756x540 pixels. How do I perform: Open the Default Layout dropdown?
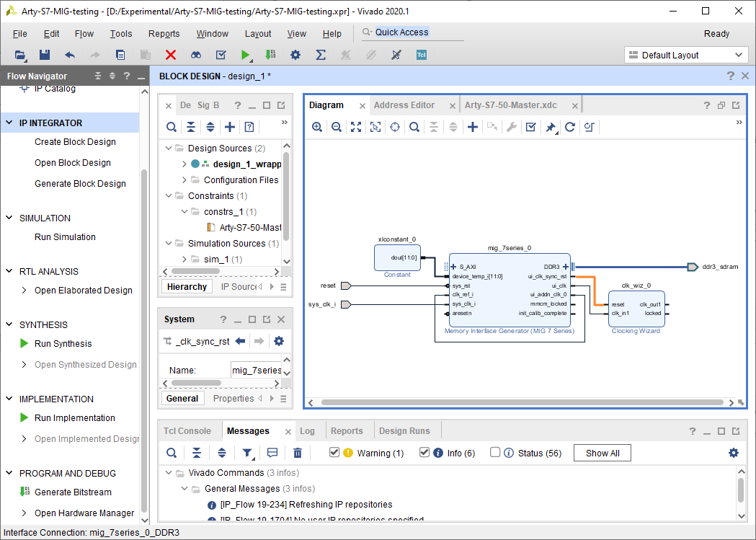click(686, 55)
